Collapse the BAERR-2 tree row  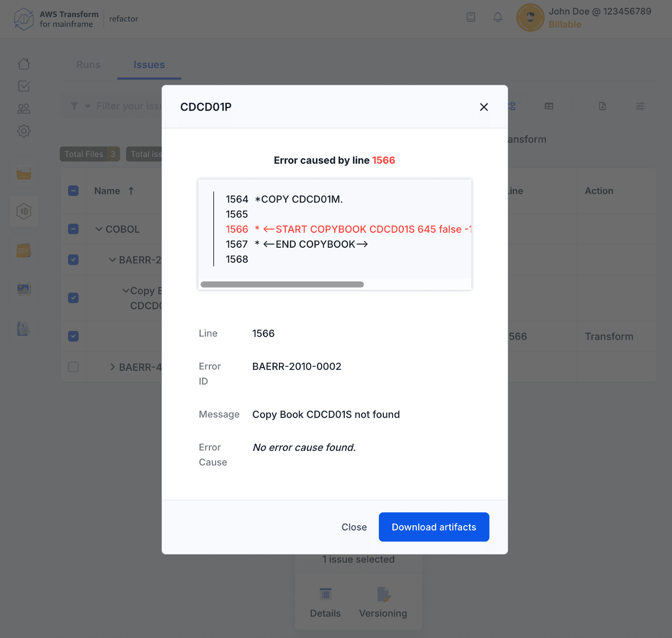pos(112,260)
